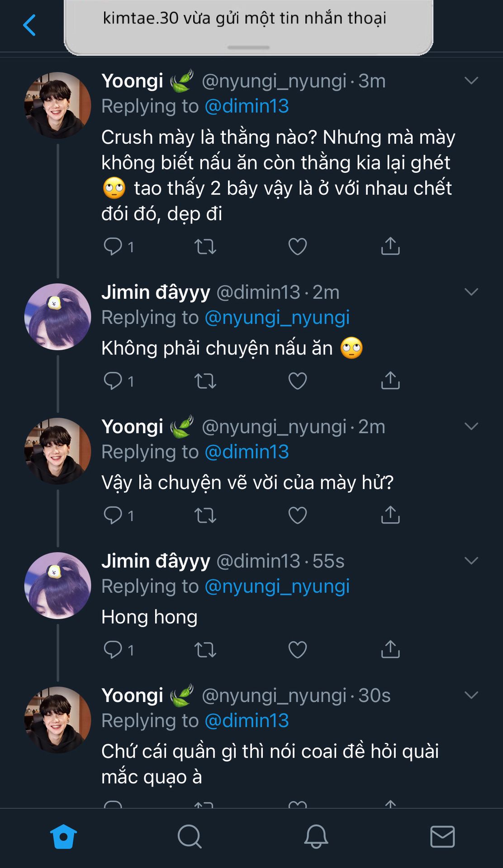Open Messages envelope tab
The image size is (503, 868).
[442, 836]
